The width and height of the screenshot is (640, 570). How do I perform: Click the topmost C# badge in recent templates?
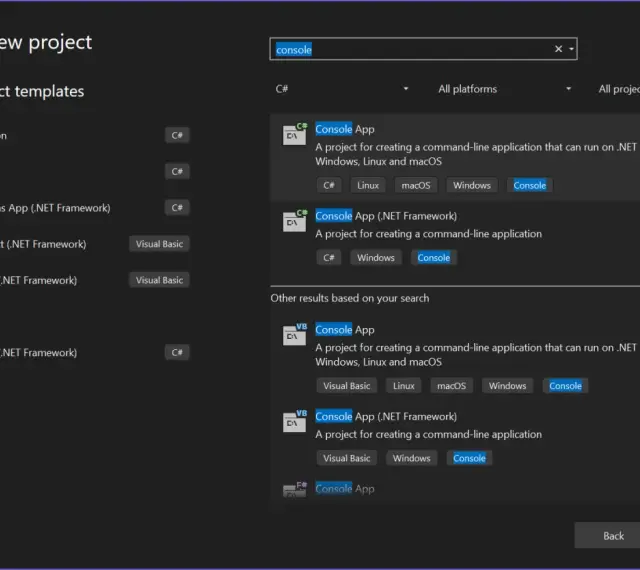click(177, 135)
